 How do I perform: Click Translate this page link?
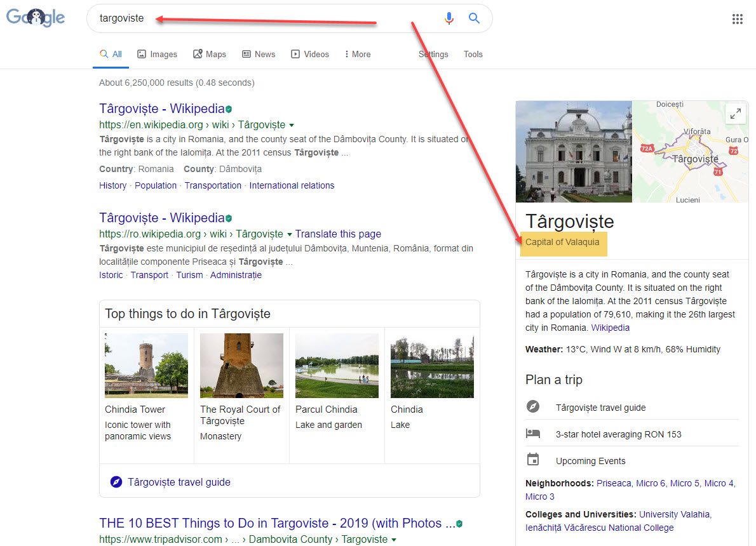(x=338, y=234)
